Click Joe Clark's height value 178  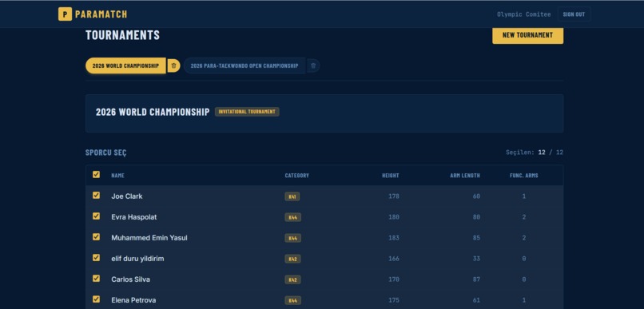pyautogui.click(x=394, y=196)
